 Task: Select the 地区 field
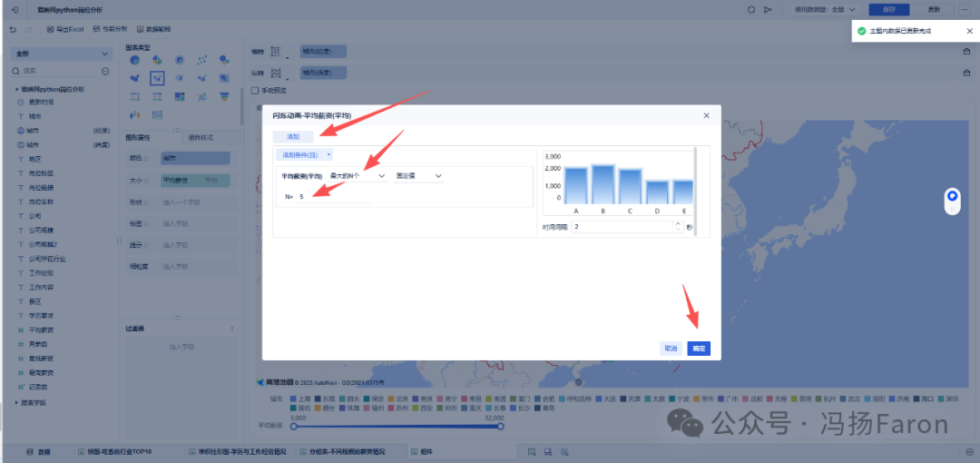pyautogui.click(x=34, y=160)
